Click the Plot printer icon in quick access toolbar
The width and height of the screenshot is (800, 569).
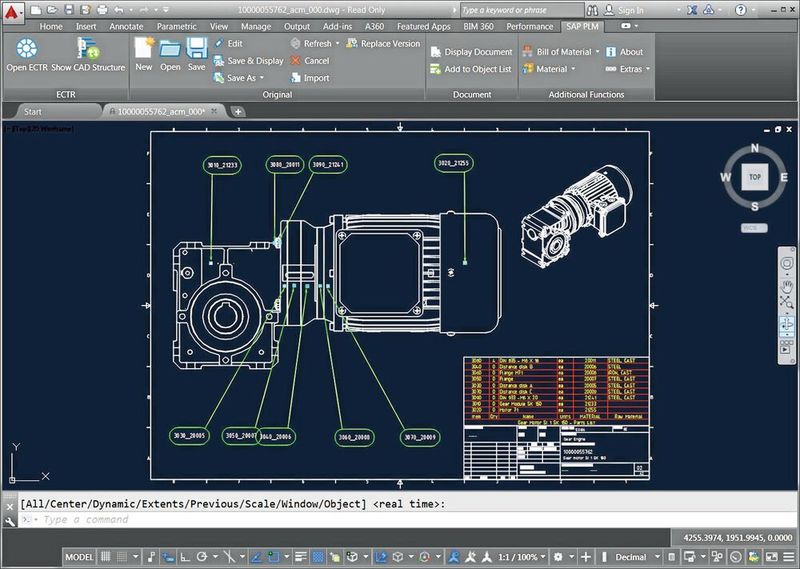click(102, 10)
